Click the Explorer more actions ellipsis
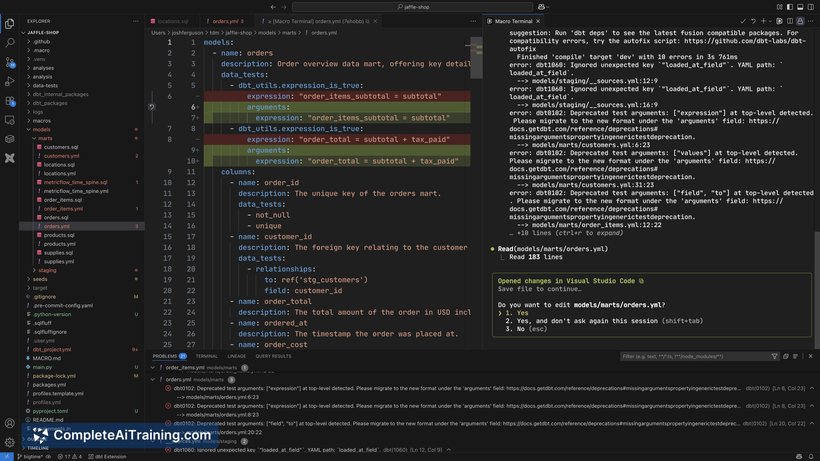The image size is (820, 461). 136,21
